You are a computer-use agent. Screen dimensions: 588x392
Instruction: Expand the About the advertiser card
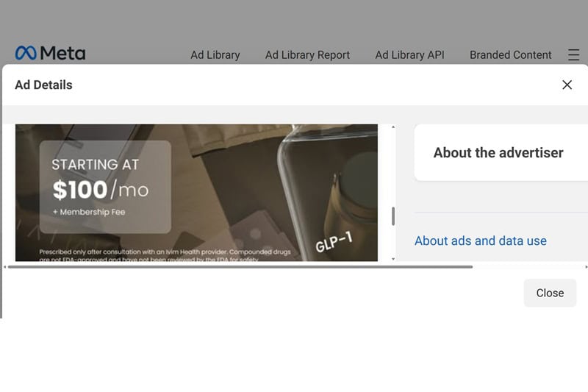501,153
